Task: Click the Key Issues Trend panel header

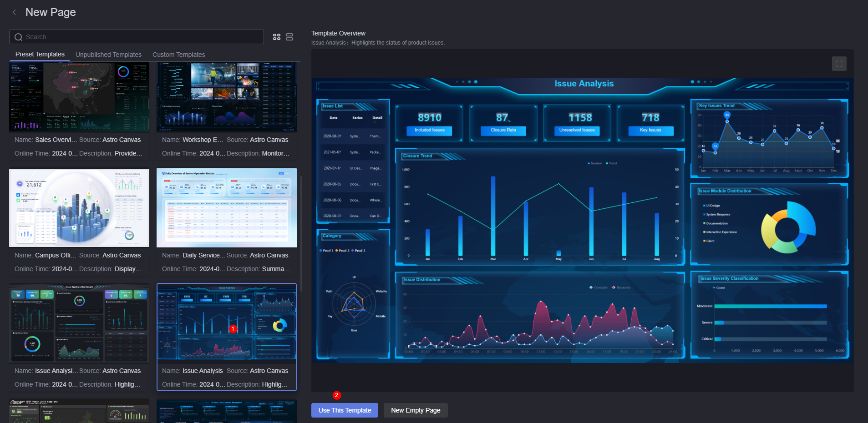Action: (x=717, y=106)
